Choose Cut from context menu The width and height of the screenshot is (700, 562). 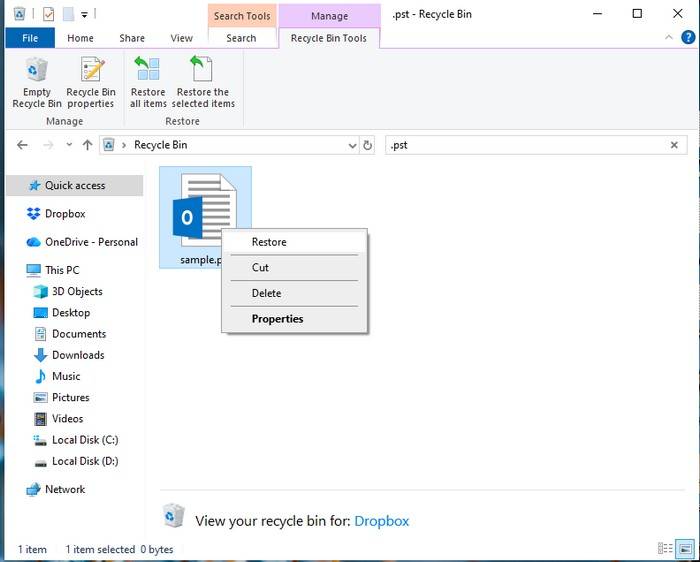tap(294, 267)
